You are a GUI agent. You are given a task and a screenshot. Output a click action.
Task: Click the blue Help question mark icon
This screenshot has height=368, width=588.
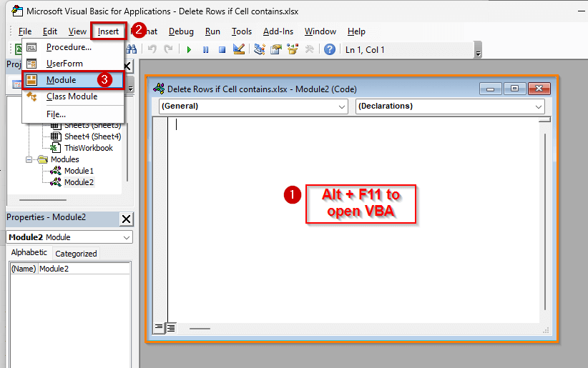(x=330, y=49)
